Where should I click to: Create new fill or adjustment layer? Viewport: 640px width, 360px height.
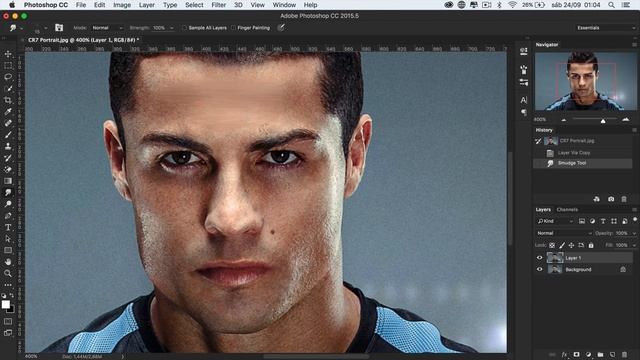589,354
